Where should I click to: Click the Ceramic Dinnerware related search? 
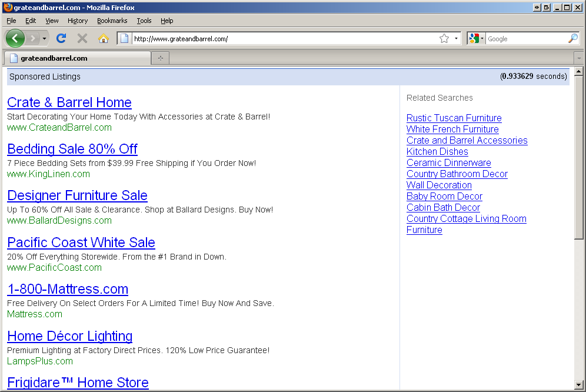pyautogui.click(x=449, y=162)
